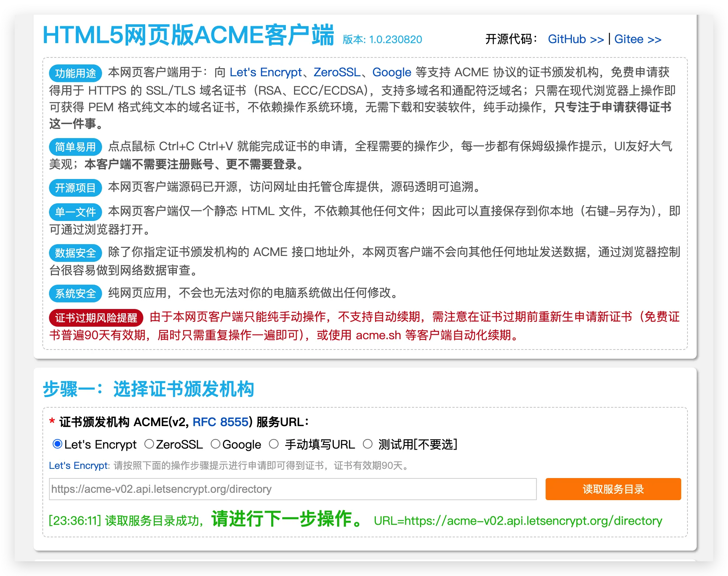Select the 测试用[不要选] radio option
Screen dimensions: 728x576
pyautogui.click(x=367, y=444)
